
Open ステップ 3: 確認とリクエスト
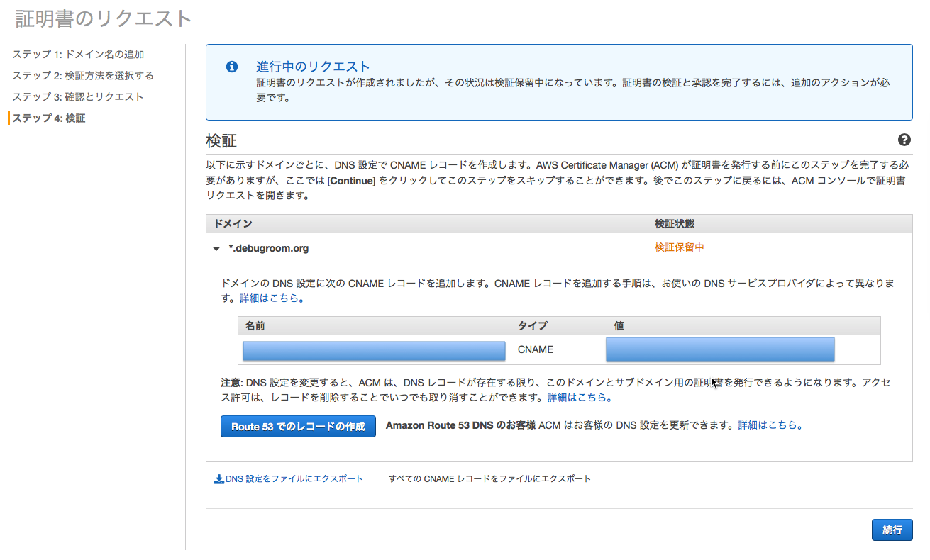(x=78, y=96)
